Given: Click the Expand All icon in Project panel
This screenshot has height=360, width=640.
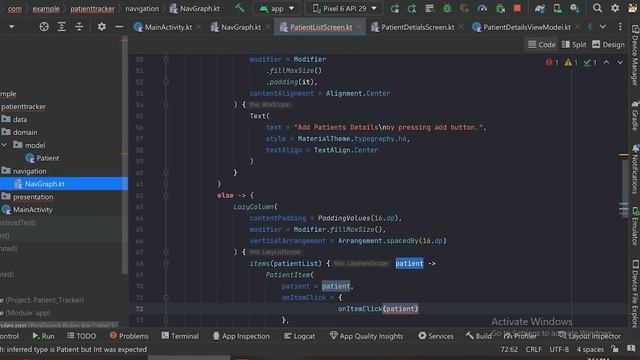Looking at the screenshot, I should pos(61,27).
